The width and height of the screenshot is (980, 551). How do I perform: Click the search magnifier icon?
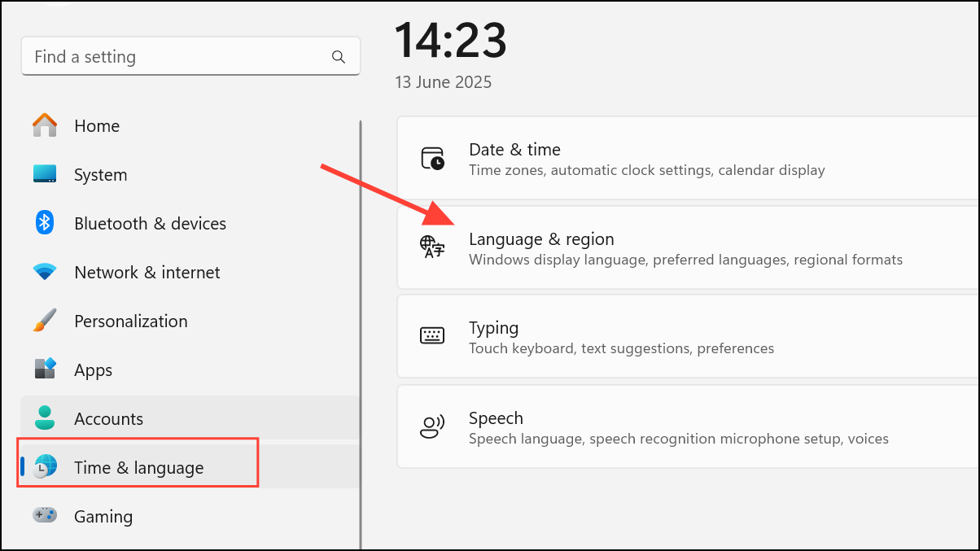[339, 56]
